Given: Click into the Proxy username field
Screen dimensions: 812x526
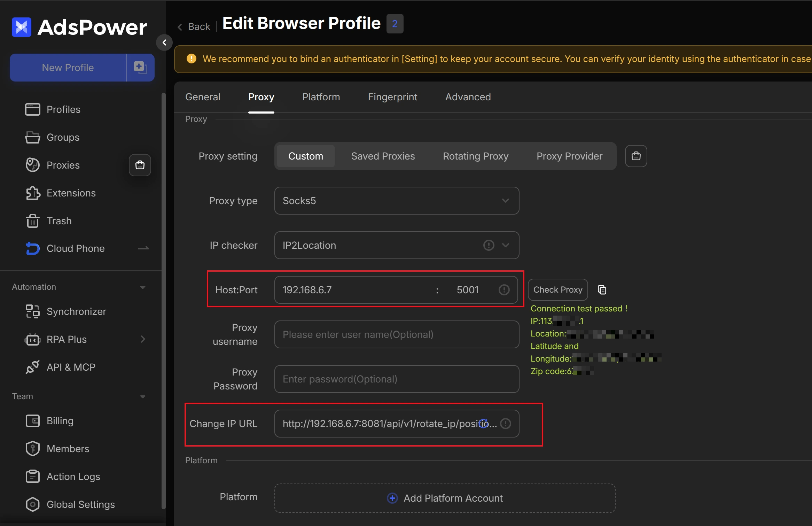Looking at the screenshot, I should 397,334.
